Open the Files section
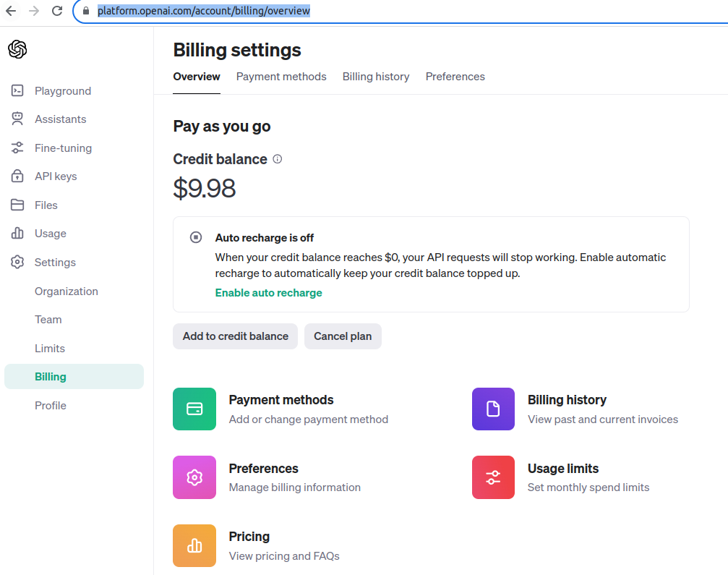728x575 pixels. [46, 205]
